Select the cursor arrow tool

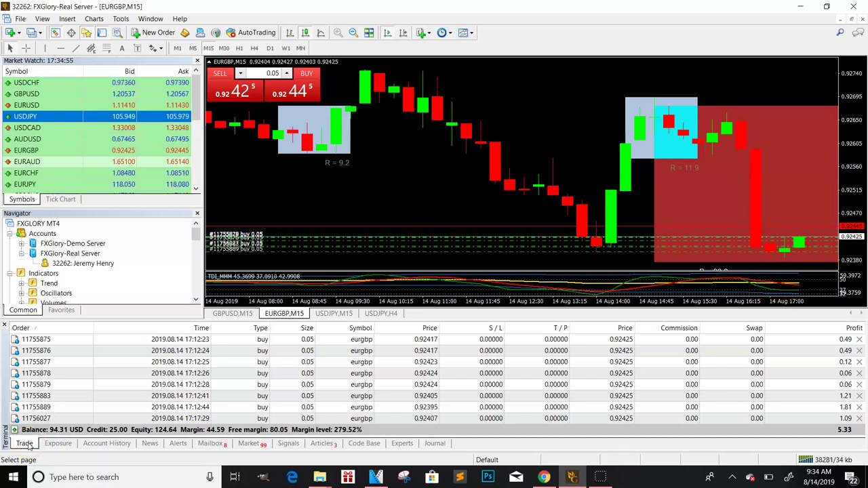coord(10,48)
